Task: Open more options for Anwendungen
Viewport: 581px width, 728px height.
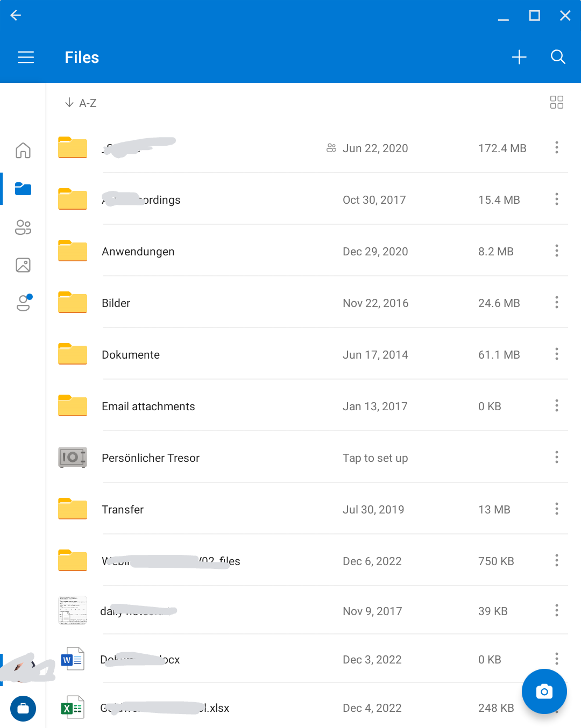Action: click(557, 251)
